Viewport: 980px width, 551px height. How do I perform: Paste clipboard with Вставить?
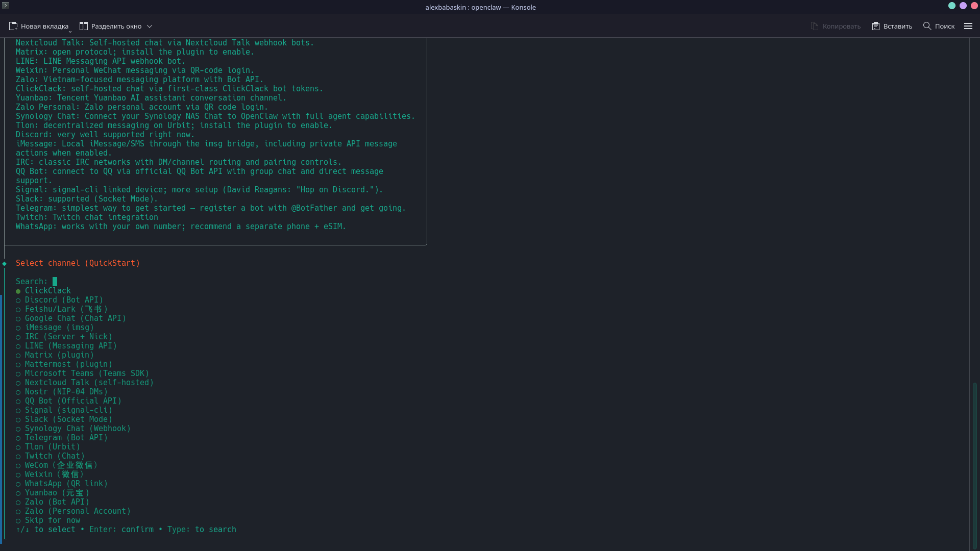click(x=892, y=26)
